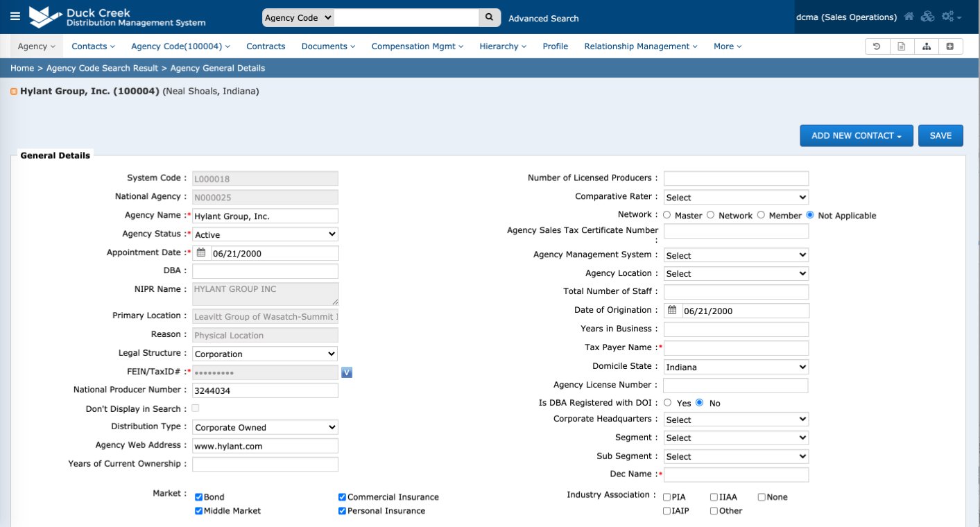Open the settings gears menu
The height and width of the screenshot is (527, 980).
[x=950, y=17]
